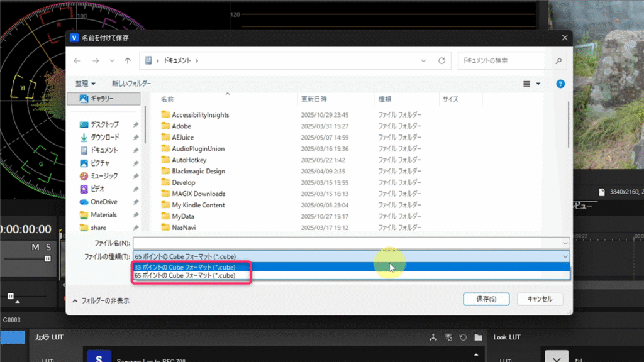Open the LUT folder icon in カメラ LUT panel
This screenshot has height=362, width=644.
478,337
